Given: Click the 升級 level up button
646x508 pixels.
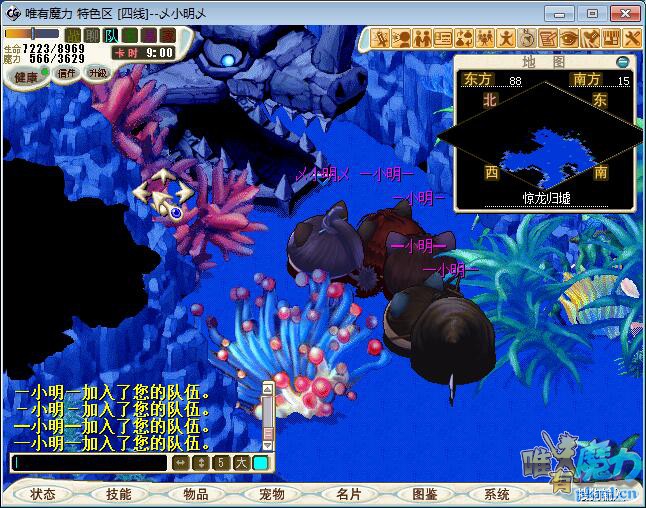Looking at the screenshot, I should pyautogui.click(x=97, y=73).
